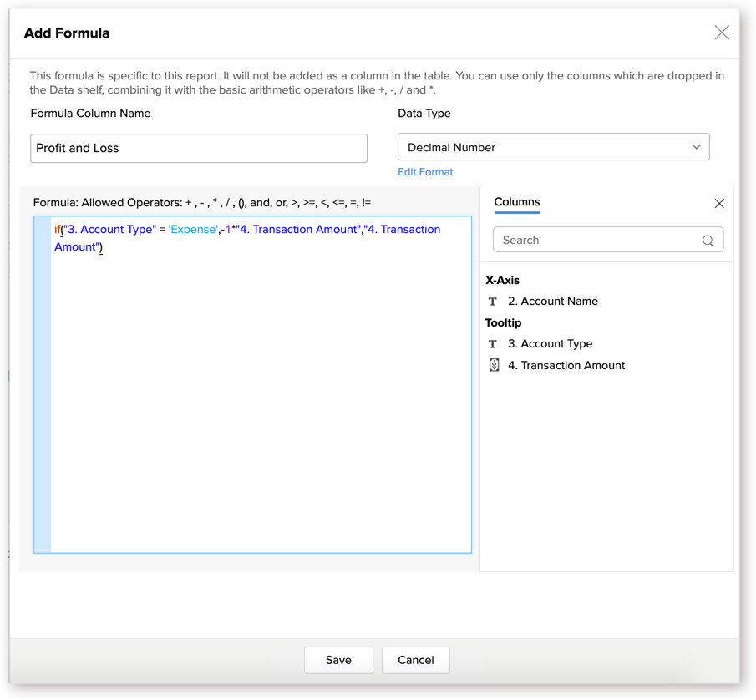Screen dimensions: 756x700
Task: Select the 2. Account Name column
Action: tap(552, 302)
